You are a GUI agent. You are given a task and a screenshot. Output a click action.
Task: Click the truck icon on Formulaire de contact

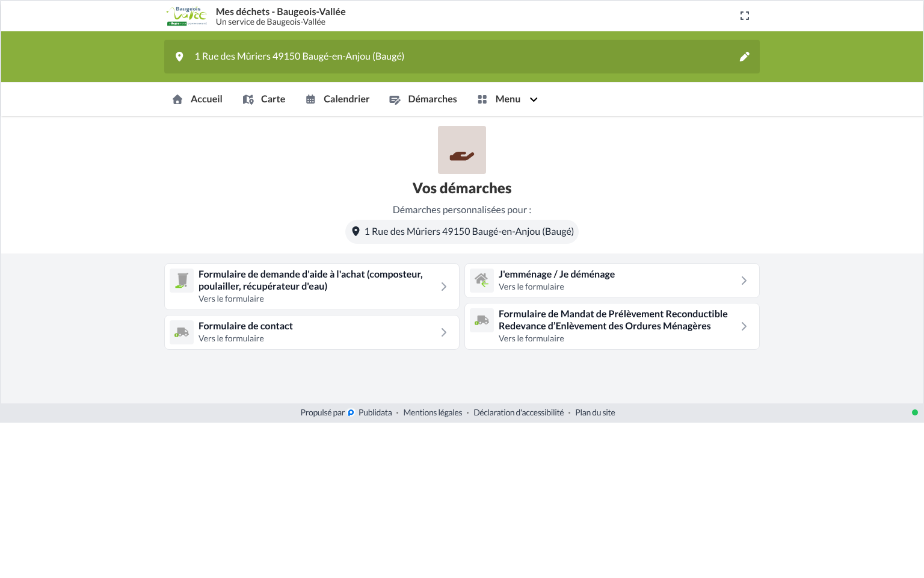tap(182, 332)
